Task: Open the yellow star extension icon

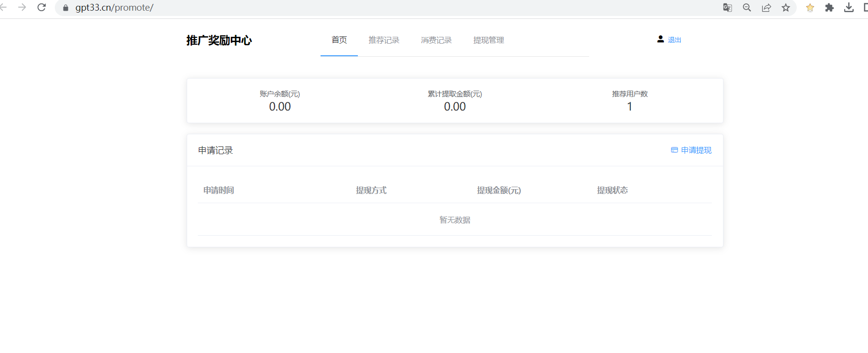Action: [810, 8]
